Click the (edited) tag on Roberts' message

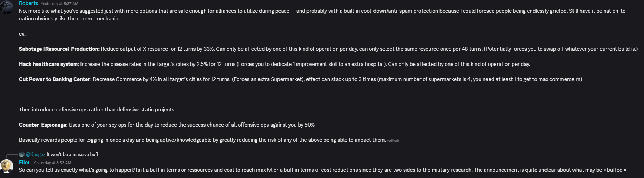pyautogui.click(x=393, y=140)
